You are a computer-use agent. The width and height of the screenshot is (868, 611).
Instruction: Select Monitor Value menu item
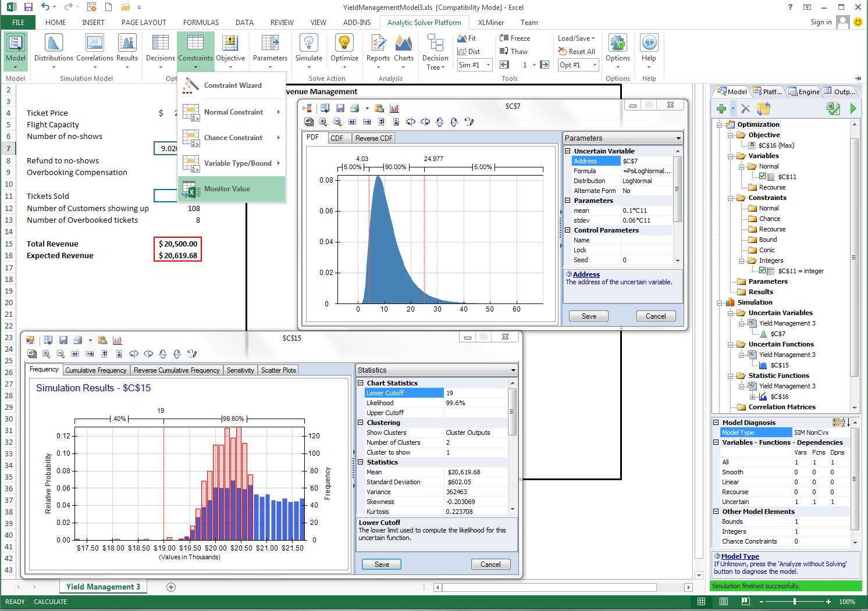click(227, 189)
